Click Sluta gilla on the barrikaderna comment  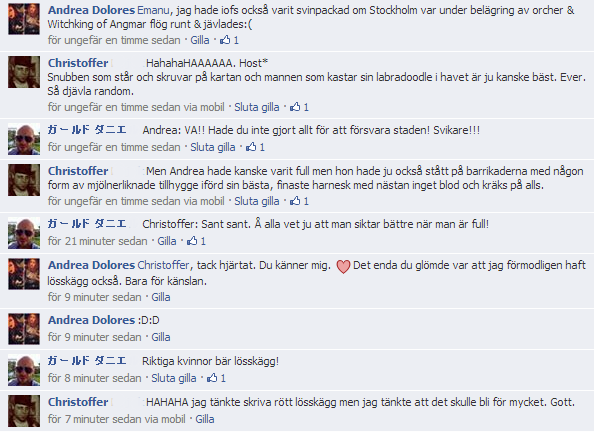tap(256, 201)
